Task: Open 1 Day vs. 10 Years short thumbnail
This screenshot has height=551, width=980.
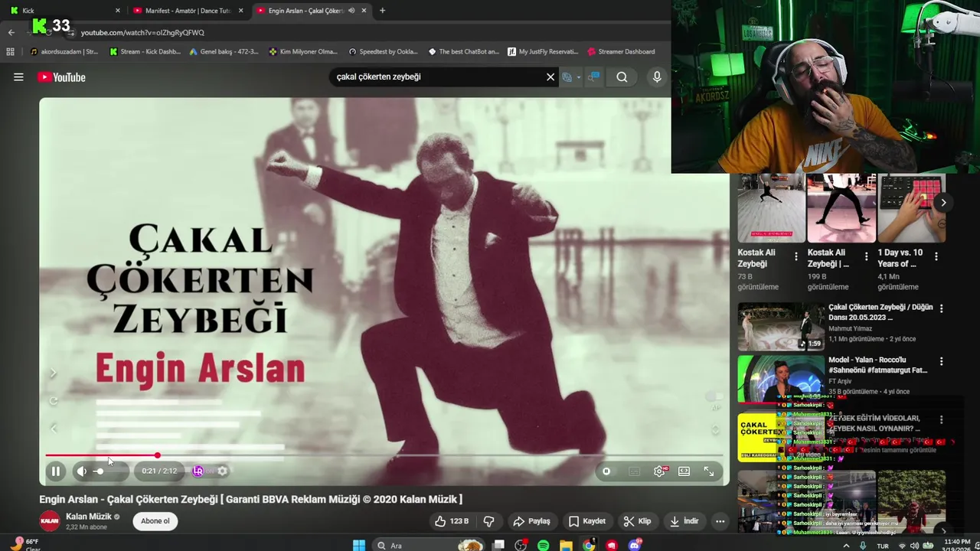Action: tap(912, 208)
